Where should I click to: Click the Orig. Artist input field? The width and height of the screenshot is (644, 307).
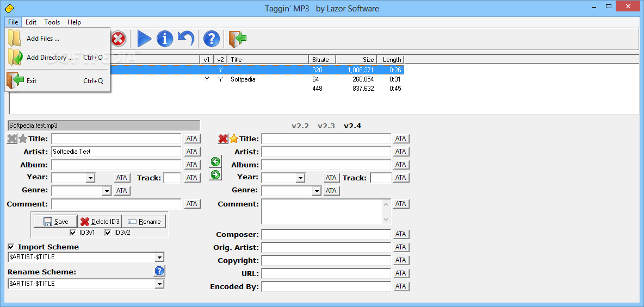[326, 247]
